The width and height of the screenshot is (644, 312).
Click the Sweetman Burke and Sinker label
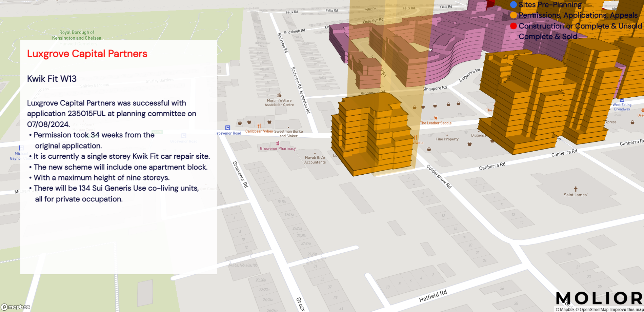(x=288, y=134)
